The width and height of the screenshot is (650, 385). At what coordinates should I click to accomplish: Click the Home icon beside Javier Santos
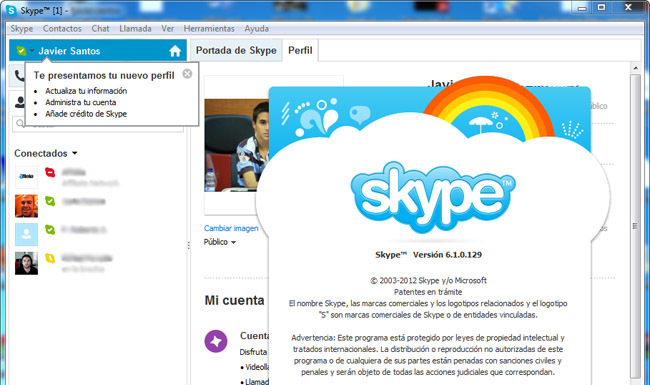tap(175, 51)
